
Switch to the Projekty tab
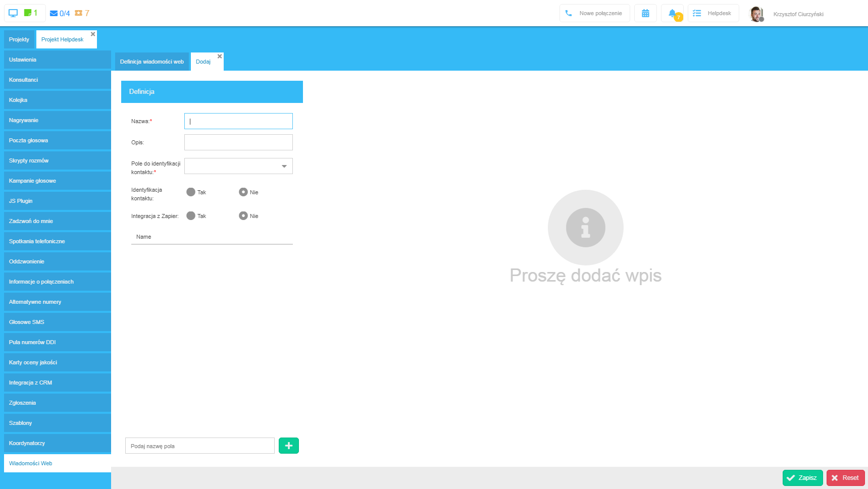(x=19, y=39)
